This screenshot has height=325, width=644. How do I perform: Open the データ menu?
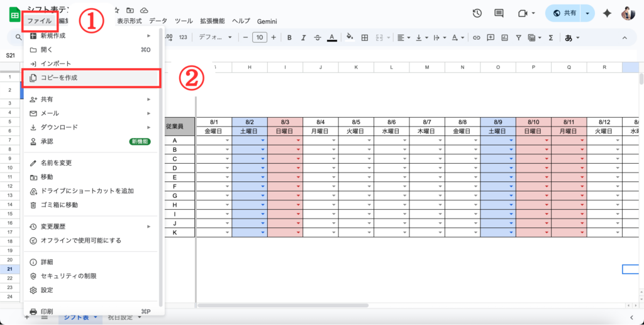[x=158, y=21]
